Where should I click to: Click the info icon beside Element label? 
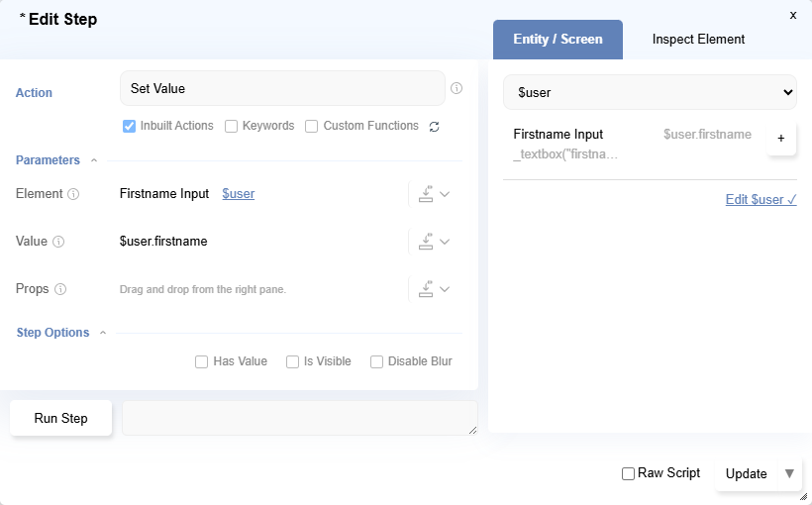click(73, 194)
